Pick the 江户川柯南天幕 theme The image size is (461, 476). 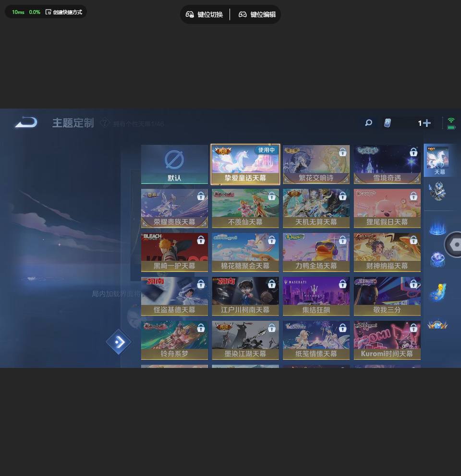[245, 296]
